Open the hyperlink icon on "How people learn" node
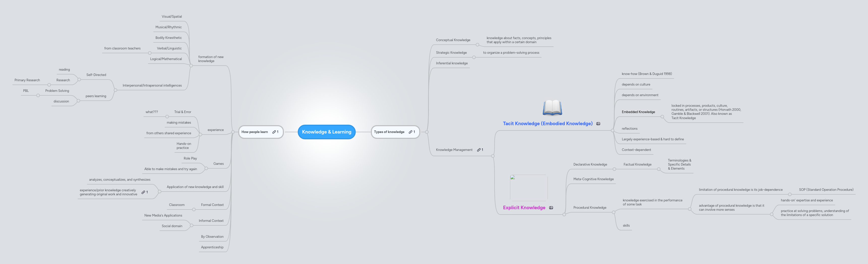Viewport: 868px width, 264px height. click(x=275, y=132)
